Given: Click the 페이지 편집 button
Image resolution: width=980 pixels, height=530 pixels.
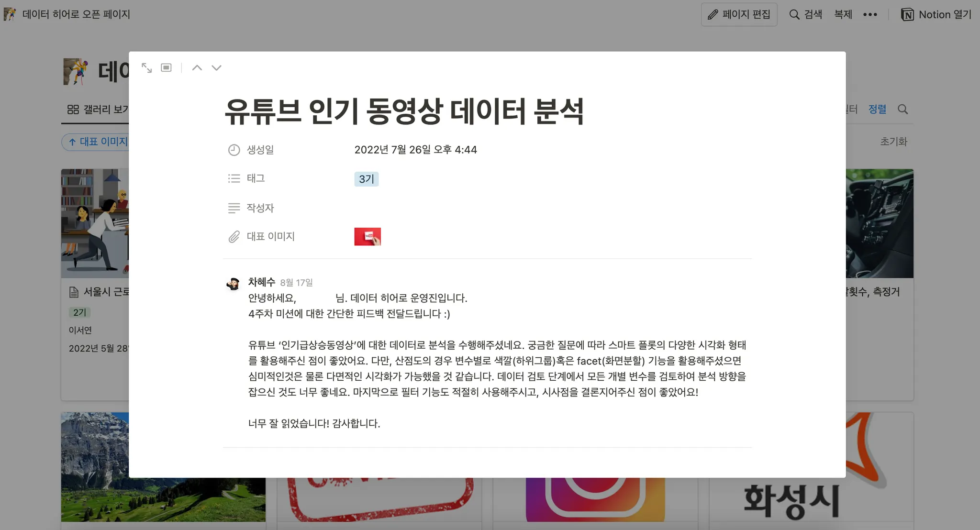Looking at the screenshot, I should (739, 14).
